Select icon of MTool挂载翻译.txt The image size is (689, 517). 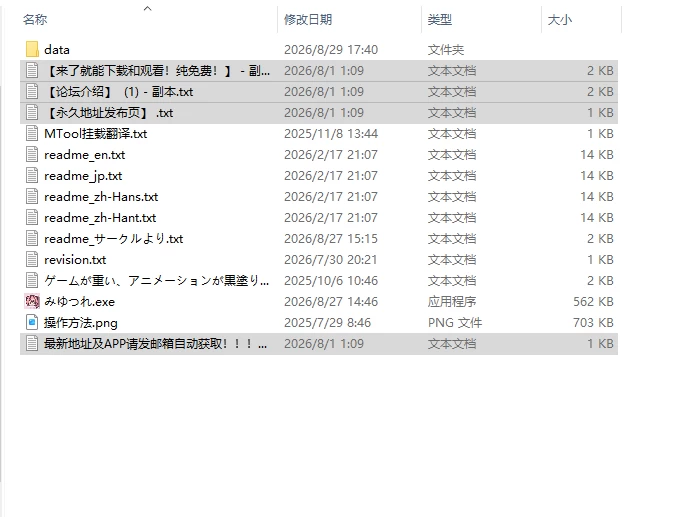coord(32,134)
